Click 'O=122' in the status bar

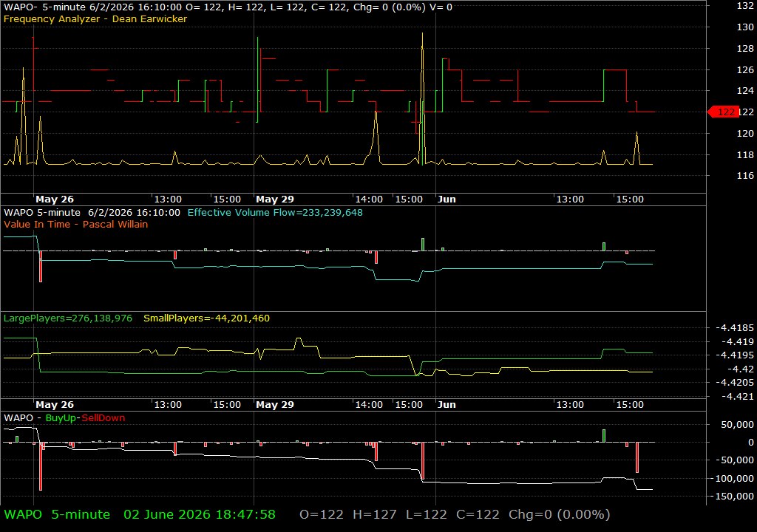coord(322,514)
